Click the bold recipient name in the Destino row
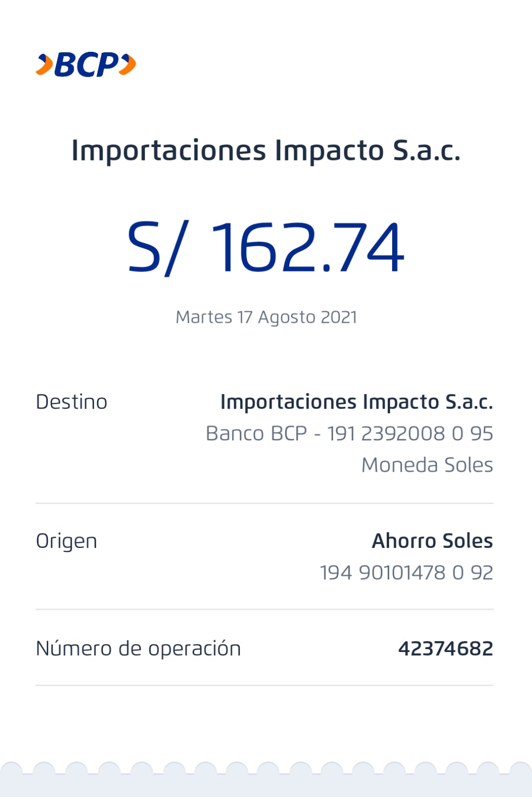Image resolution: width=532 pixels, height=797 pixels. coord(356,402)
